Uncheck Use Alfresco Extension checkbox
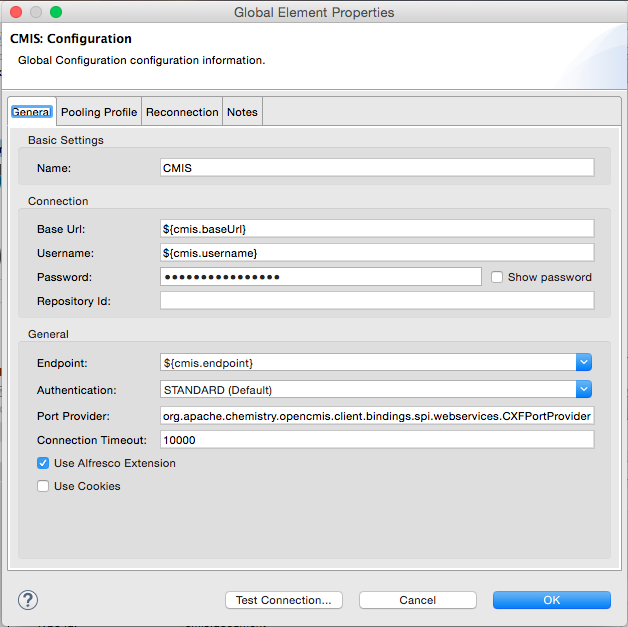Viewport: 628px width, 627px height. pyautogui.click(x=43, y=463)
